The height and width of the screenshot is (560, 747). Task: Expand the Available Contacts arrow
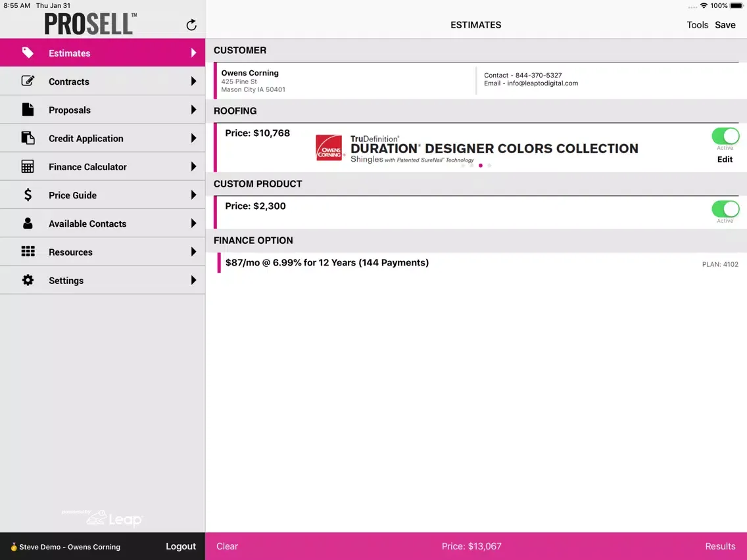click(x=193, y=223)
